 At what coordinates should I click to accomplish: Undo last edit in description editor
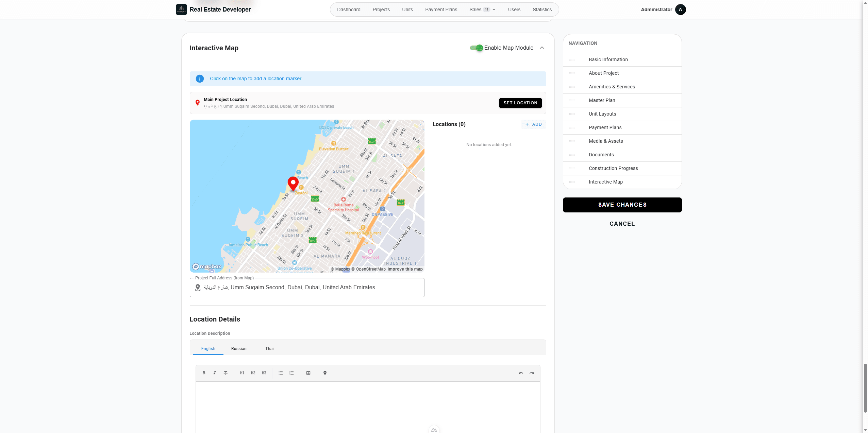pos(521,373)
